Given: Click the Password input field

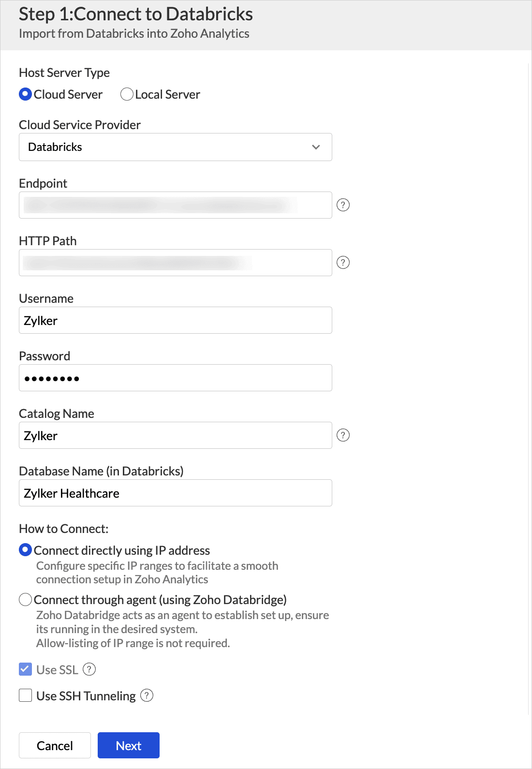Looking at the screenshot, I should click(x=175, y=378).
